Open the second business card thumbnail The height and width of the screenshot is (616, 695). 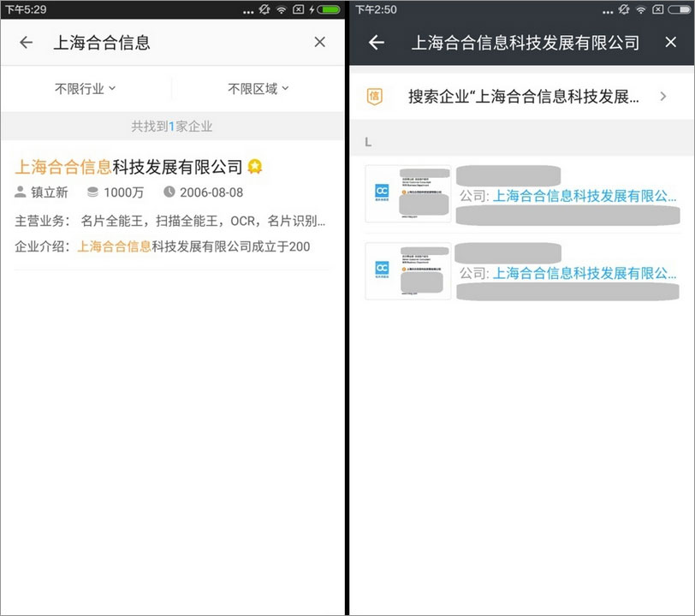pos(407,271)
